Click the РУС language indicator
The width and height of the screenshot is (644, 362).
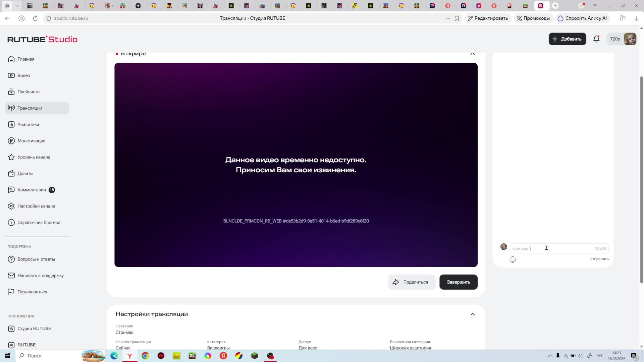pos(600,356)
